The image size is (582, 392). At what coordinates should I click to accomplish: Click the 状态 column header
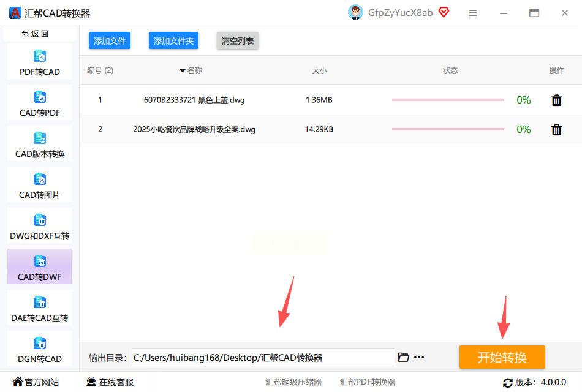pos(450,70)
